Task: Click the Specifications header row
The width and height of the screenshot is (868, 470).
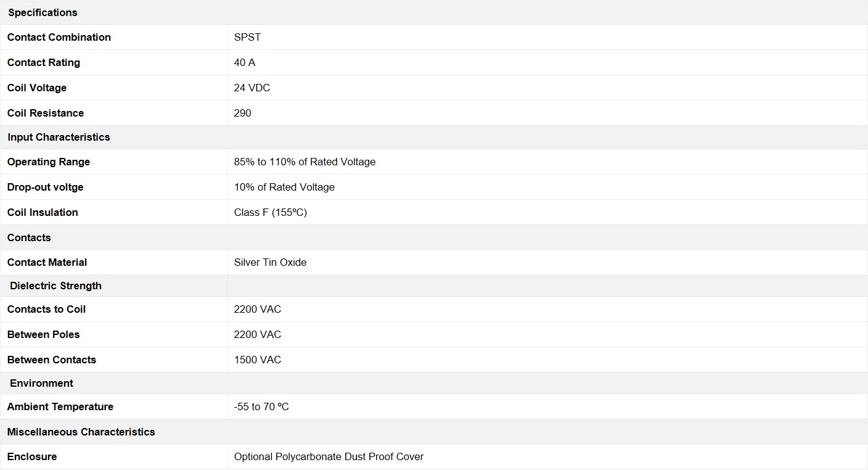Action: click(x=43, y=12)
